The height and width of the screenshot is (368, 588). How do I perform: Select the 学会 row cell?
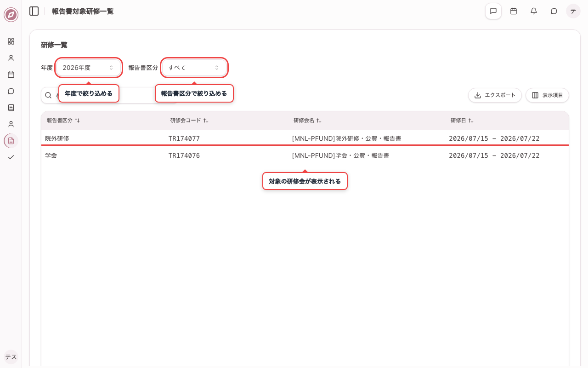click(51, 155)
